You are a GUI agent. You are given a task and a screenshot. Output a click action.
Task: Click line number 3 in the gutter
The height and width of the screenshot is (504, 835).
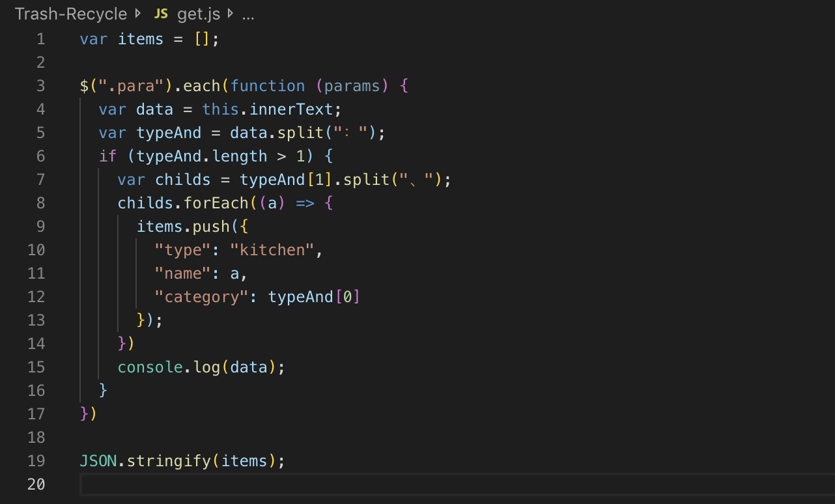(40, 86)
